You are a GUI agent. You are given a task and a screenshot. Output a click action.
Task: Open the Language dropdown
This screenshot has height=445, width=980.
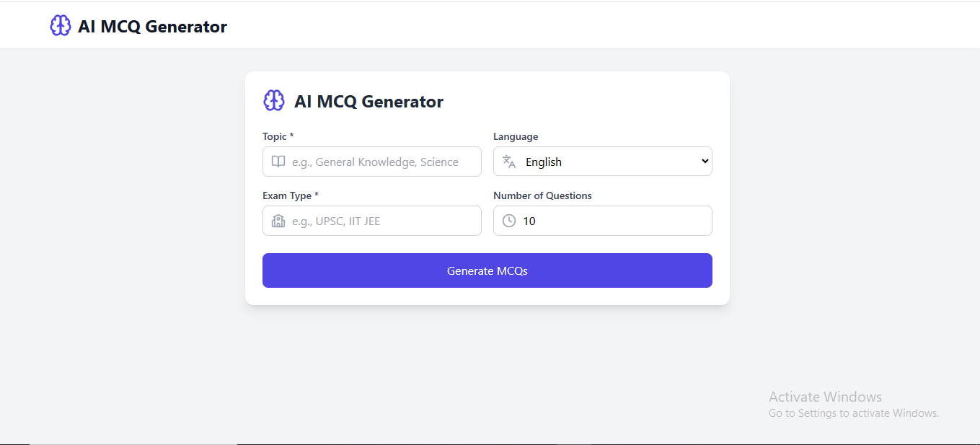tap(602, 161)
